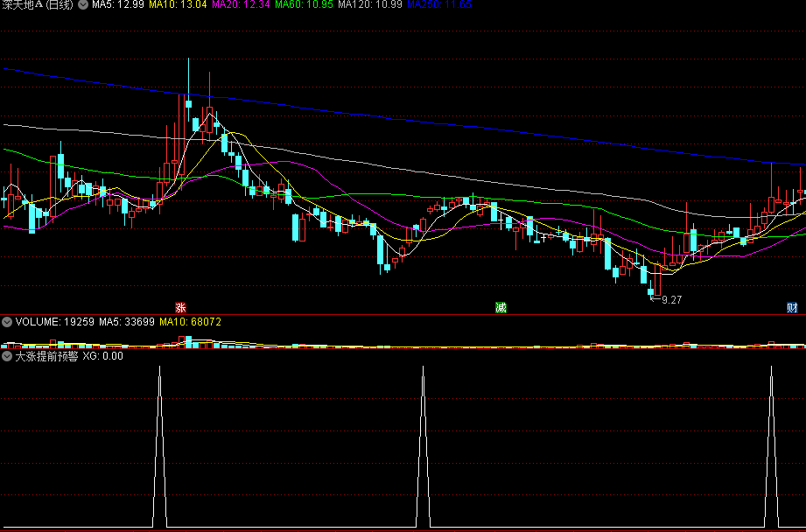Expand the 大涨提前预警 indicator chevron

point(7,356)
